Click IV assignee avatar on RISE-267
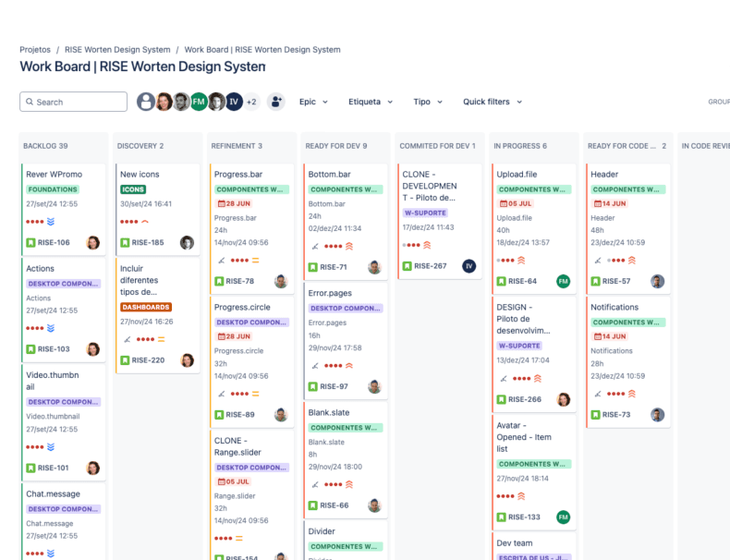This screenshot has width=730, height=560. click(468, 266)
